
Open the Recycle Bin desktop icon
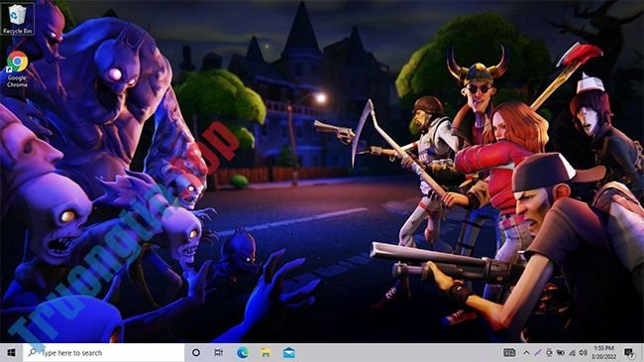pos(17,19)
